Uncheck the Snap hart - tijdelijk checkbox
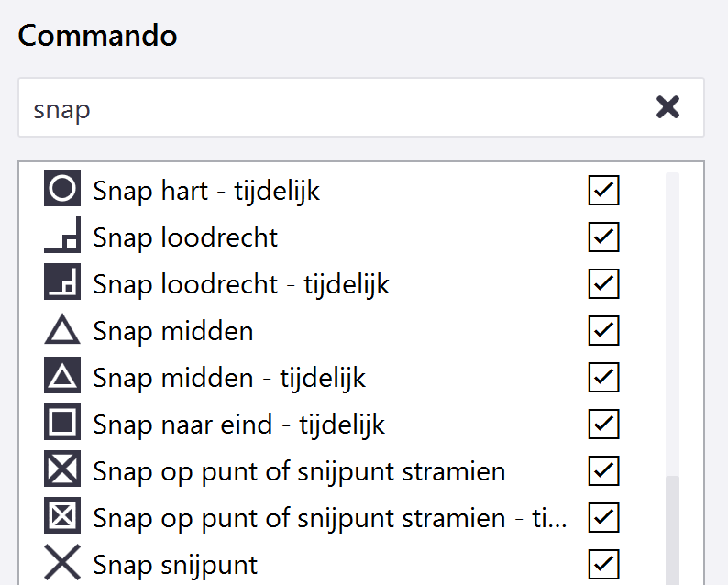Screen dimensions: 728x585 click(x=603, y=190)
